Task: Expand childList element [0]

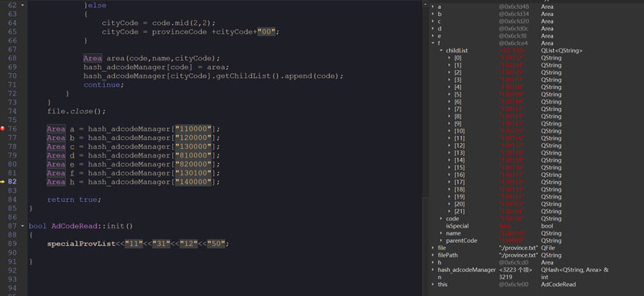Action: point(449,58)
